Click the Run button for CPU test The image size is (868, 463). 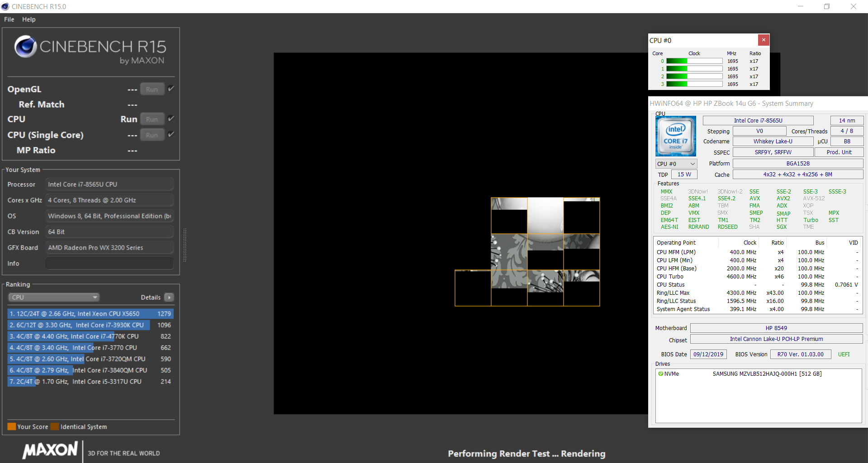coord(152,119)
